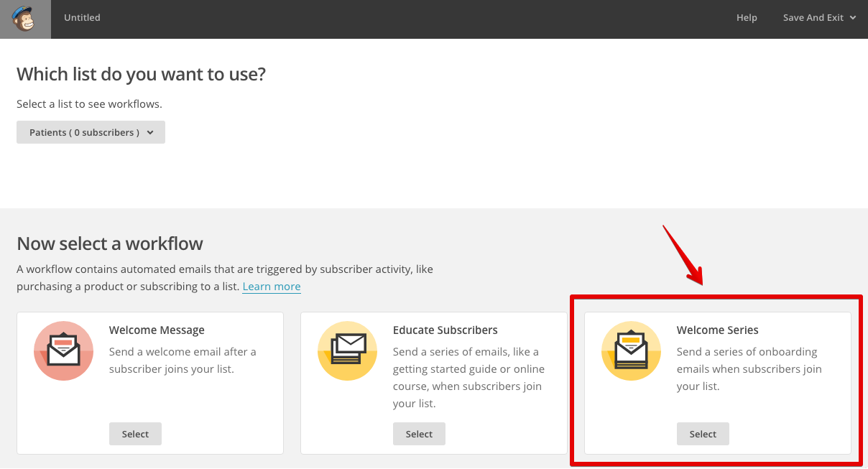868x469 pixels.
Task: Click the Mailchimp Freddie logo
Action: 25,18
